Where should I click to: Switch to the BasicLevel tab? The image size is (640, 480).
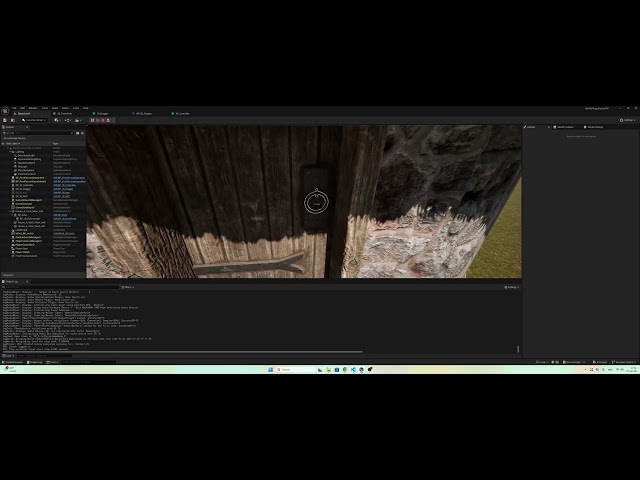coord(23,113)
